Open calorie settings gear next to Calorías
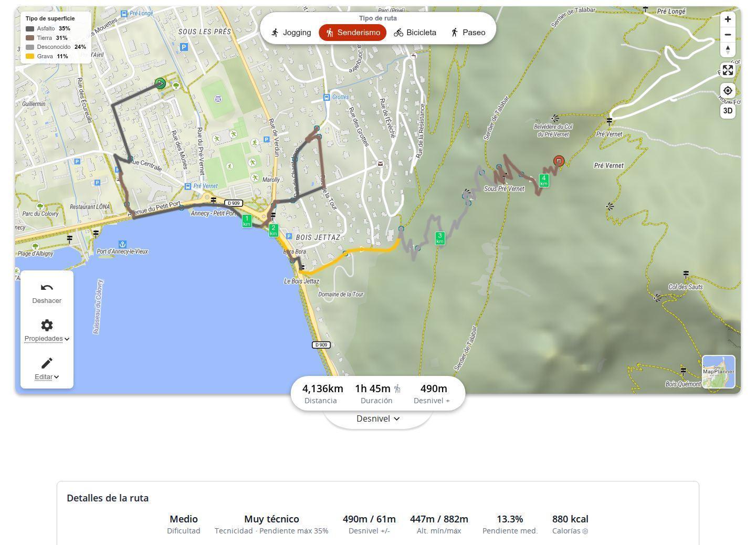The height and width of the screenshot is (545, 756). pyautogui.click(x=585, y=531)
